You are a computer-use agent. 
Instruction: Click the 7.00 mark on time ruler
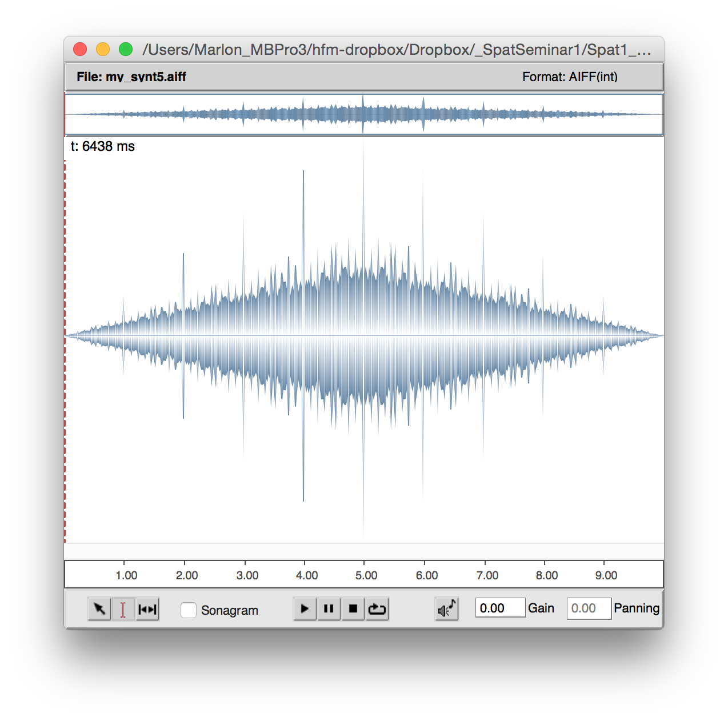487,575
